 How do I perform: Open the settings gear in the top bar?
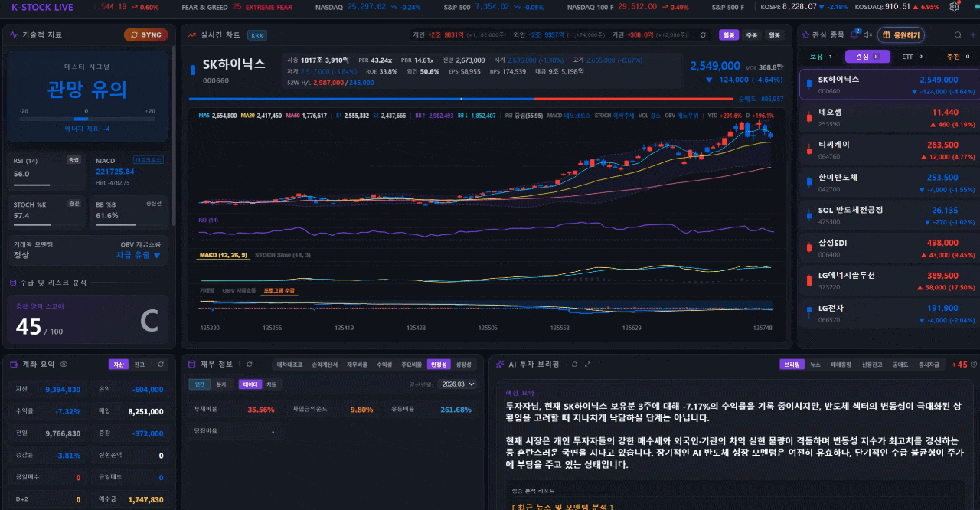[x=954, y=6]
